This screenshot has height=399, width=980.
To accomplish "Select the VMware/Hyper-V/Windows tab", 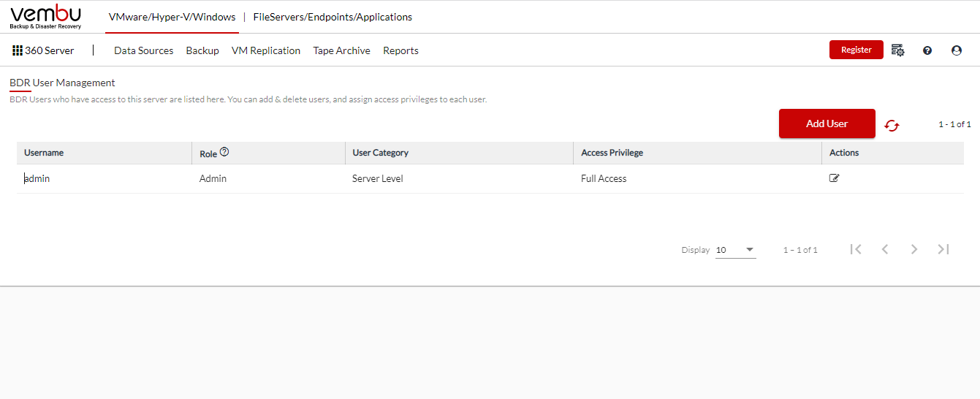I will [172, 17].
